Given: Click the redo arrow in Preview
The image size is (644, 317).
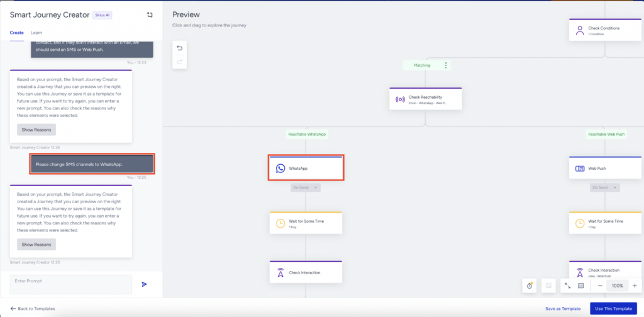Looking at the screenshot, I should point(179,61).
